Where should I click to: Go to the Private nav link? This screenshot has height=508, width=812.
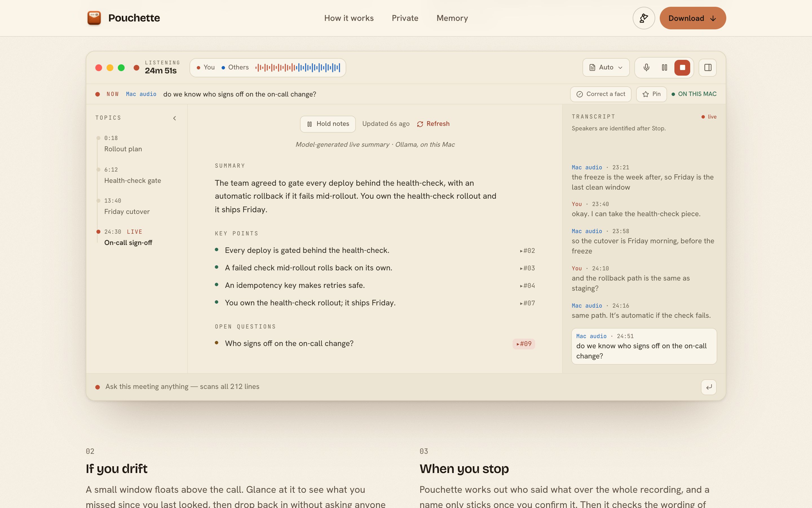point(405,18)
